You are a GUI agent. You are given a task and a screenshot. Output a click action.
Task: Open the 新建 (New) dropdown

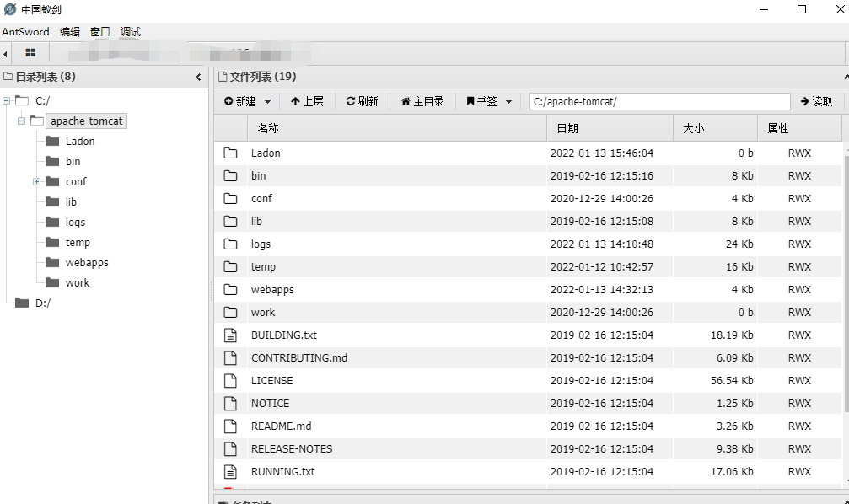248,101
